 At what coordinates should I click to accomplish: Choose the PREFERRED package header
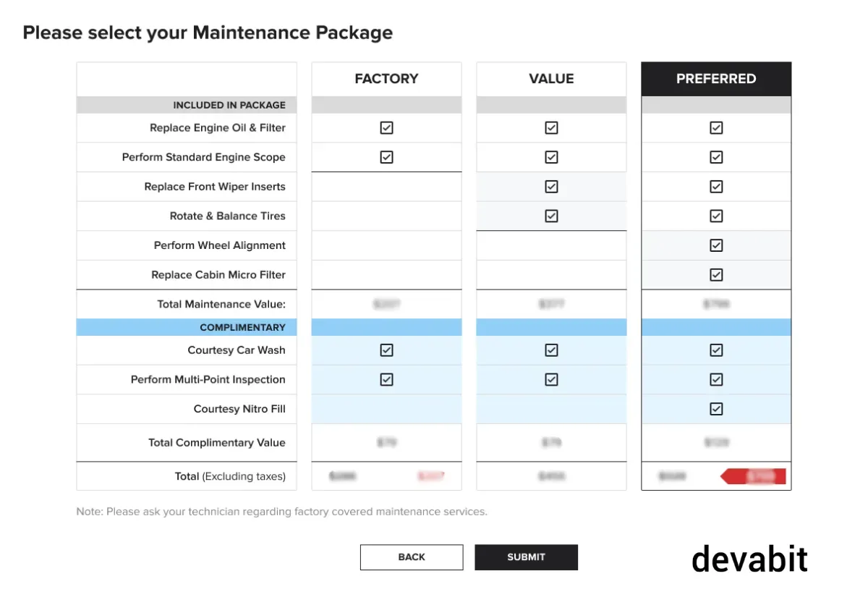click(x=716, y=79)
